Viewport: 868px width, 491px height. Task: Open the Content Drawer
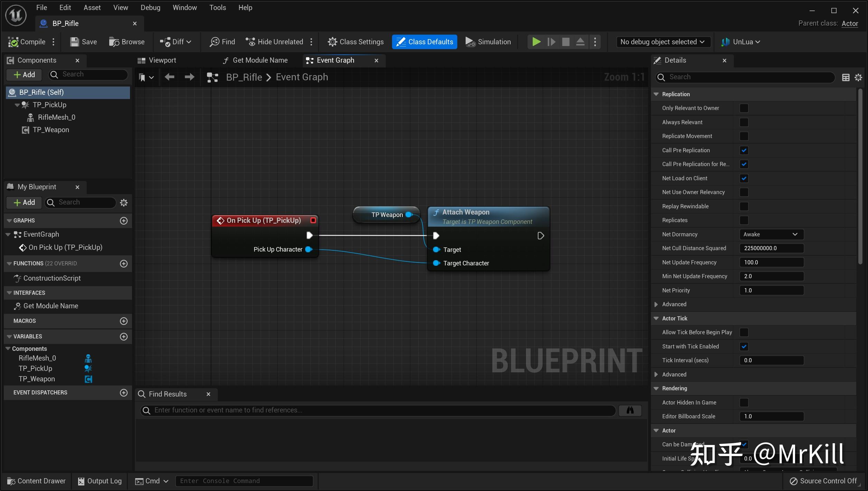pyautogui.click(x=36, y=481)
